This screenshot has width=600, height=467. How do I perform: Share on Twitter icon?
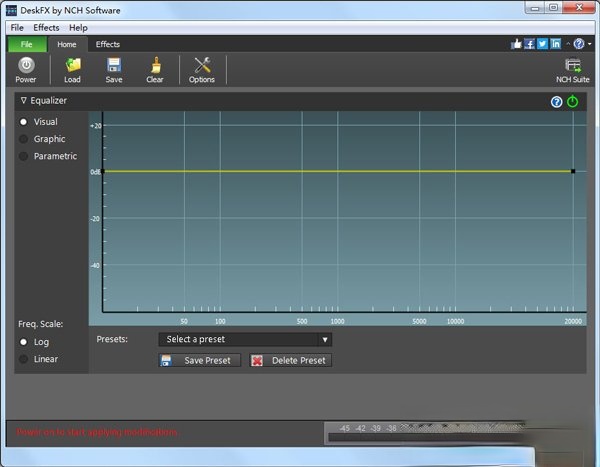542,44
